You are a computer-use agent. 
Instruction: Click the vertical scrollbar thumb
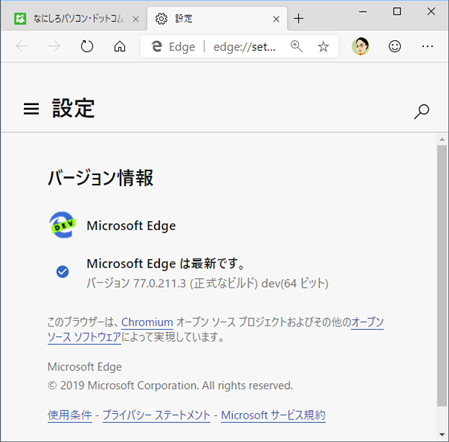(442, 275)
